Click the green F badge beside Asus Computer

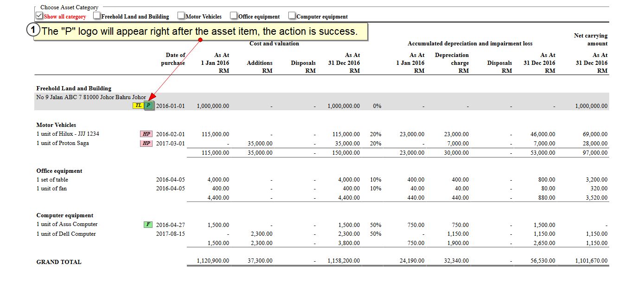(x=148, y=225)
